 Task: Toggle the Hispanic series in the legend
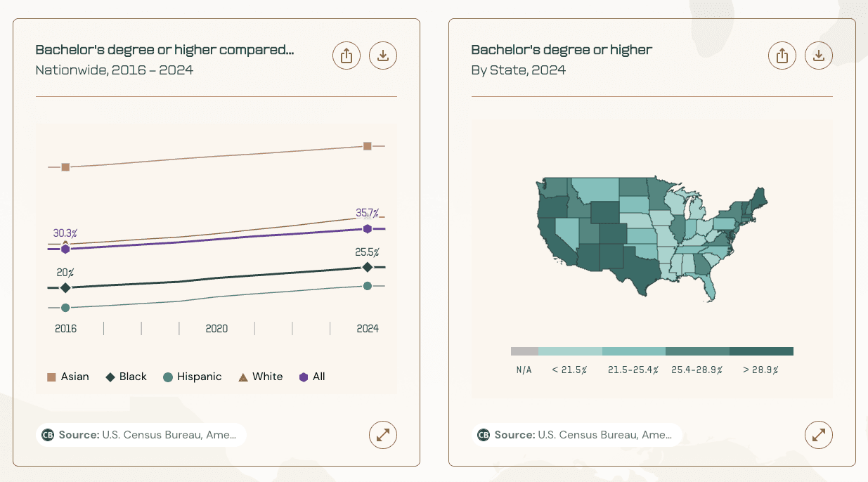tap(192, 377)
